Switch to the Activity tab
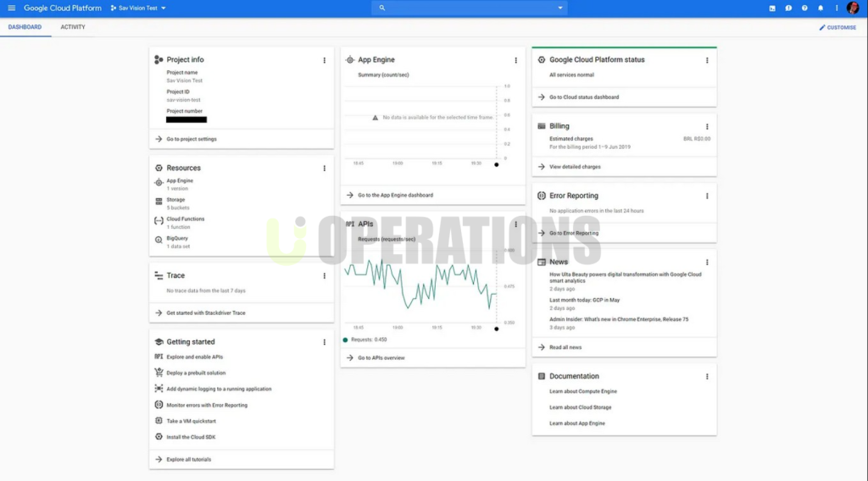Image resolution: width=868 pixels, height=481 pixels. click(x=73, y=27)
